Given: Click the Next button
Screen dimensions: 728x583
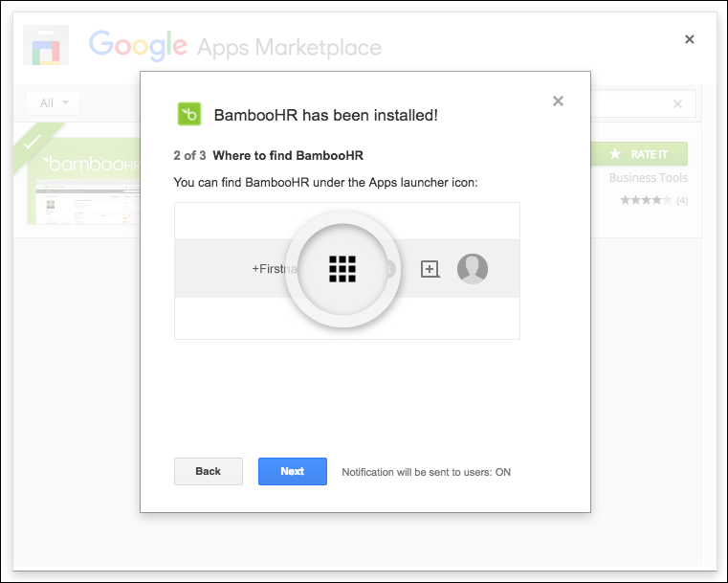Looking at the screenshot, I should pos(293,471).
